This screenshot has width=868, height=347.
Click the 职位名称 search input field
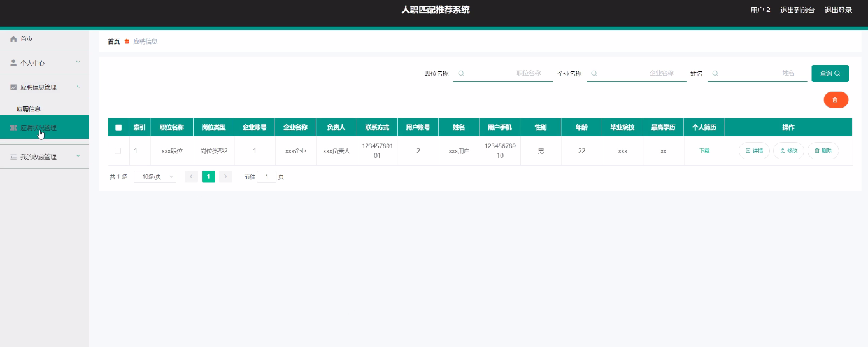click(503, 73)
